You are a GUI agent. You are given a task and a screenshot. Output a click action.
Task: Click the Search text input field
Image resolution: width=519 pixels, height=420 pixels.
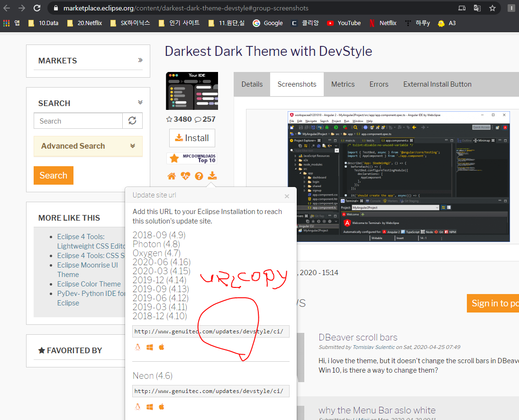pyautogui.click(x=78, y=121)
